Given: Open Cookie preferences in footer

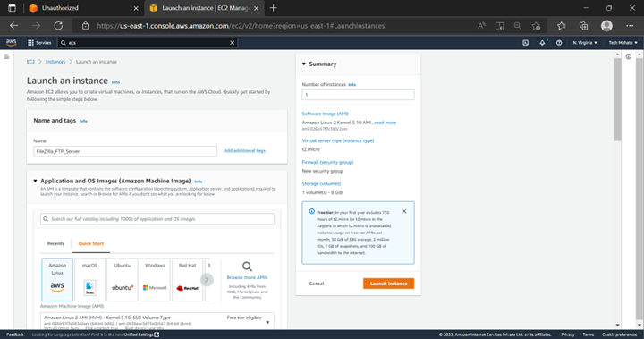Looking at the screenshot, I should point(619,335).
